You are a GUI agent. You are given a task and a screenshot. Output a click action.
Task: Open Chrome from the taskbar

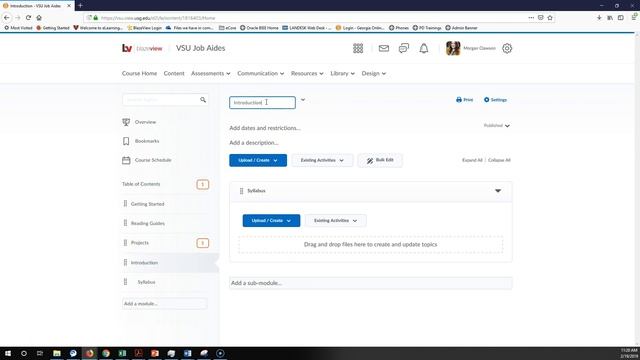(106, 353)
